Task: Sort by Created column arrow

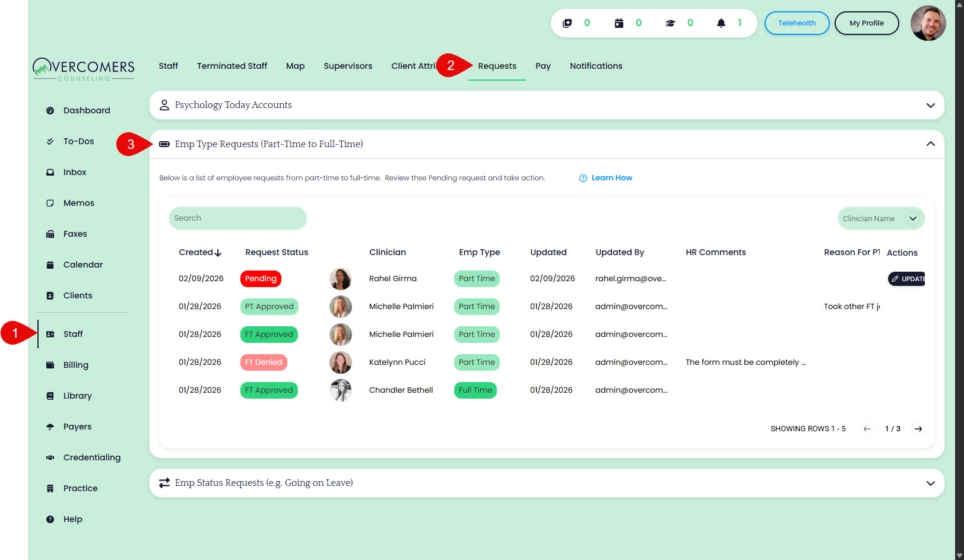Action: 218,253
